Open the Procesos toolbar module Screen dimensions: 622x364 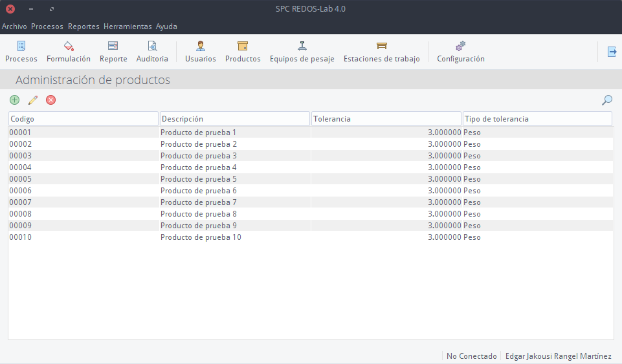21,52
